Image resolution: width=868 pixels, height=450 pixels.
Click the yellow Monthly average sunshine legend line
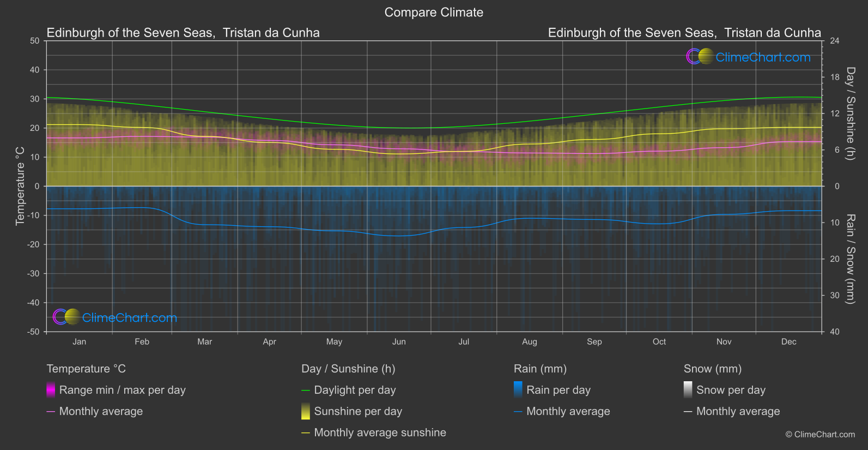pos(306,433)
